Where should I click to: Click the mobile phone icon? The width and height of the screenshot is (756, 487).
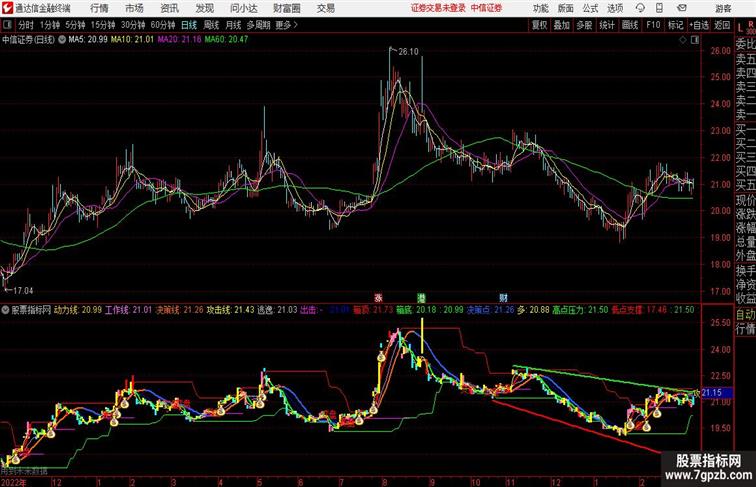[x=660, y=8]
